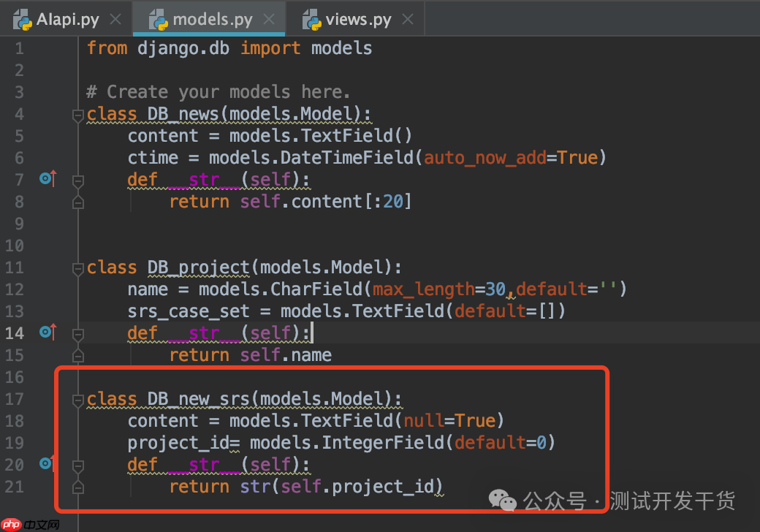
Task: Click line number 10 in the gutter
Action: pos(15,246)
